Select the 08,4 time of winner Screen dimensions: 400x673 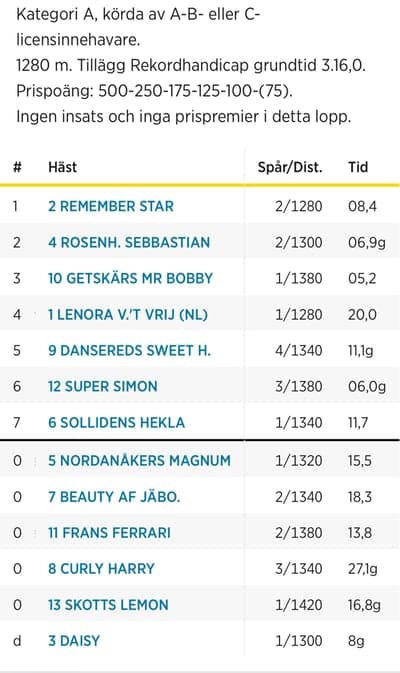[x=362, y=206]
